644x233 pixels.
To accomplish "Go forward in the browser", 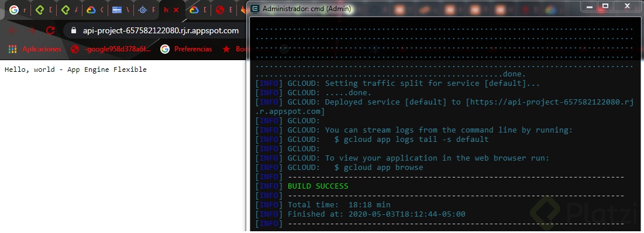I will coord(32,30).
